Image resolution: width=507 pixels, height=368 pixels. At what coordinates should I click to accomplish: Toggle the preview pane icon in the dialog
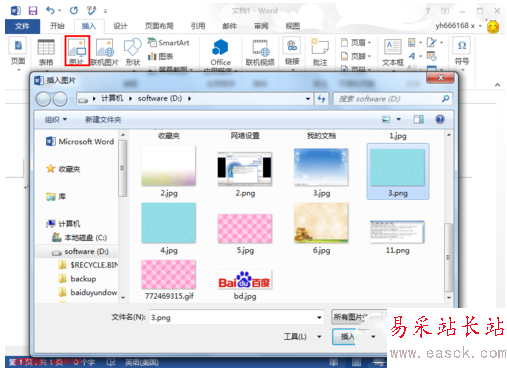point(419,119)
